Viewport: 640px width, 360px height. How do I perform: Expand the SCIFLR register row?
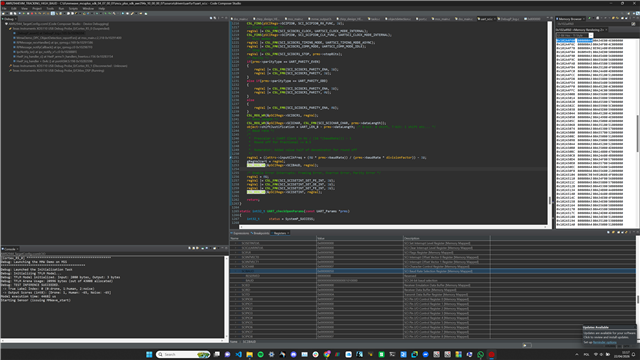pos(236,253)
